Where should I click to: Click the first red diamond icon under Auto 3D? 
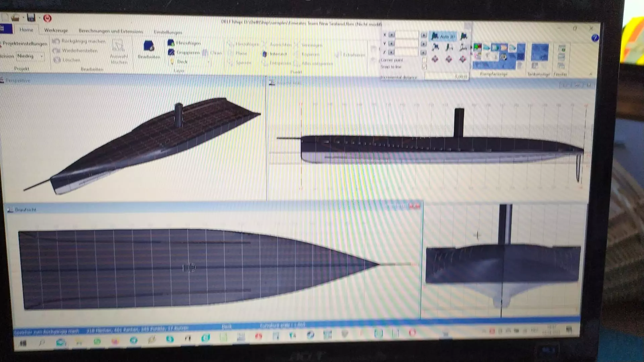tap(435, 59)
